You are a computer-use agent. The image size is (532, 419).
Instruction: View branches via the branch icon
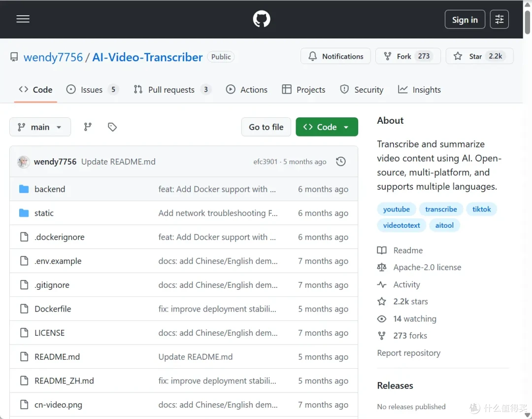click(x=88, y=127)
